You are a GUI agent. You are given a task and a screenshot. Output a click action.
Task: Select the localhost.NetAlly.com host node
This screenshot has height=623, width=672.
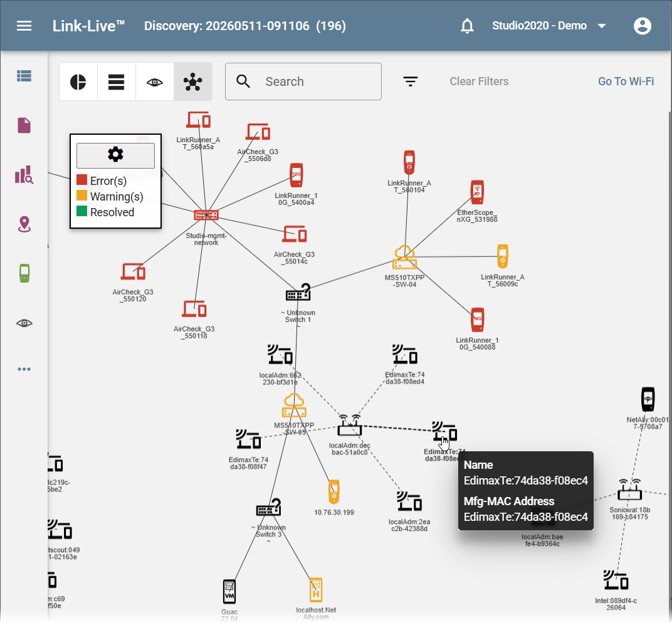(x=316, y=590)
